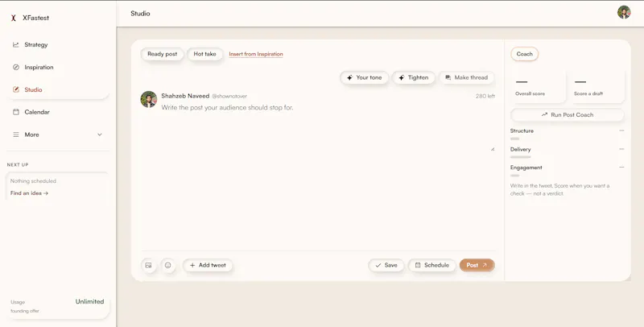Focus the post text area

328,127
